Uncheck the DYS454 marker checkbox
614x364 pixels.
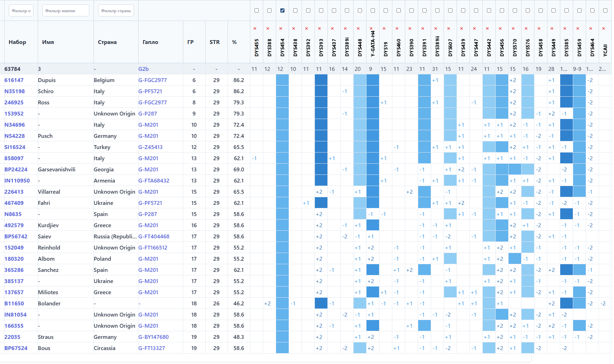point(282,10)
